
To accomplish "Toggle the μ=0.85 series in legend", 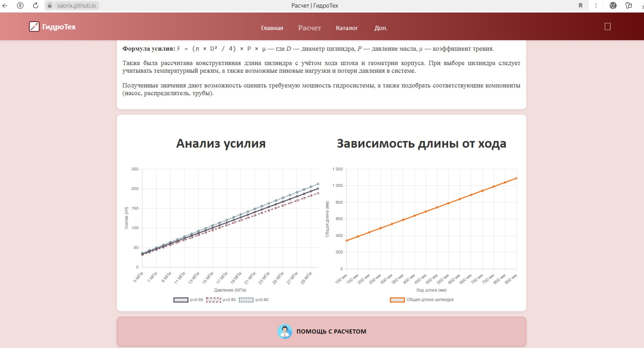I will pos(188,300).
